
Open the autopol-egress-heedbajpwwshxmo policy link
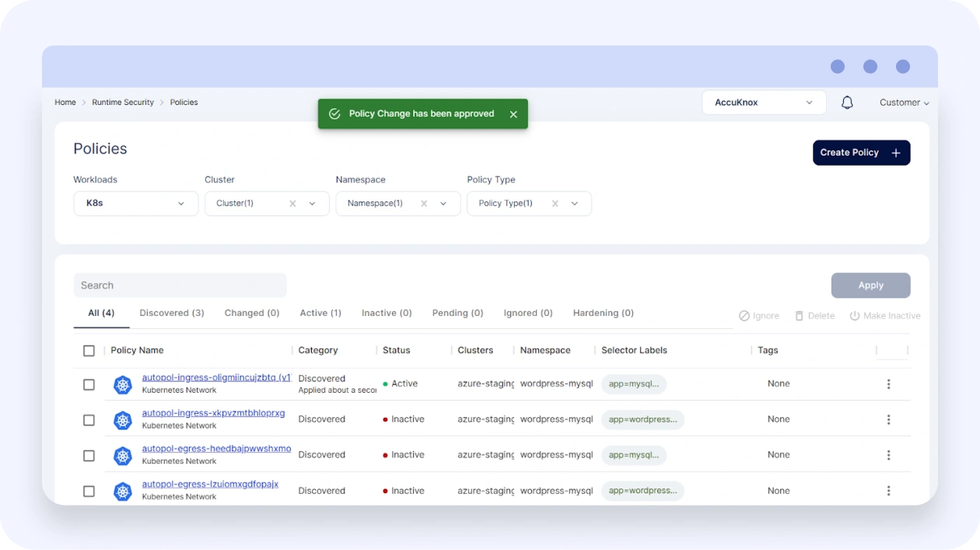(x=216, y=449)
